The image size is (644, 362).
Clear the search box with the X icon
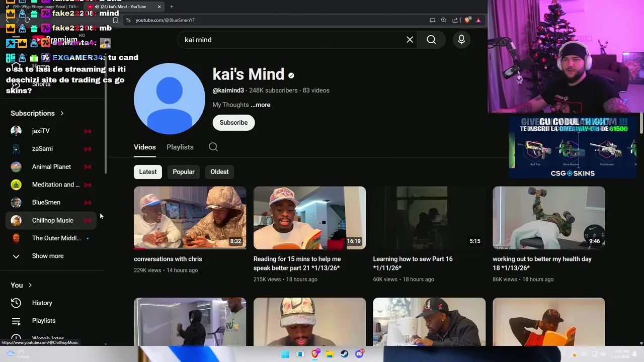(x=410, y=40)
